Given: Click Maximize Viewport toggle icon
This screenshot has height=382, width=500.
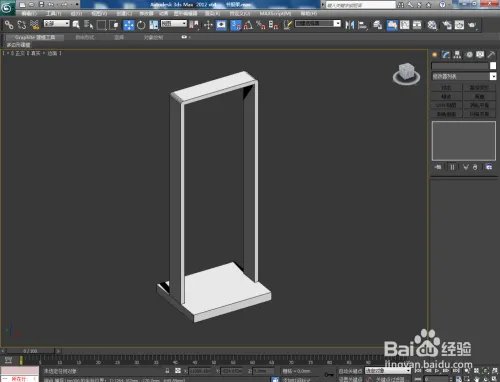Looking at the screenshot, I should [x=495, y=379].
